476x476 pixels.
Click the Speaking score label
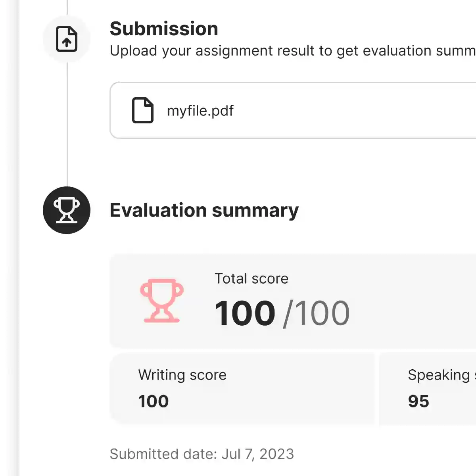[440, 375]
